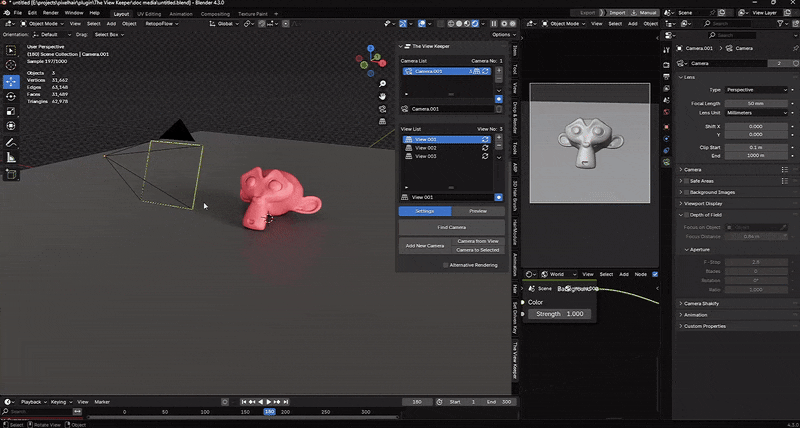The image size is (800, 428).
Task: Enable the Depth of Field checkbox
Action: tap(686, 215)
